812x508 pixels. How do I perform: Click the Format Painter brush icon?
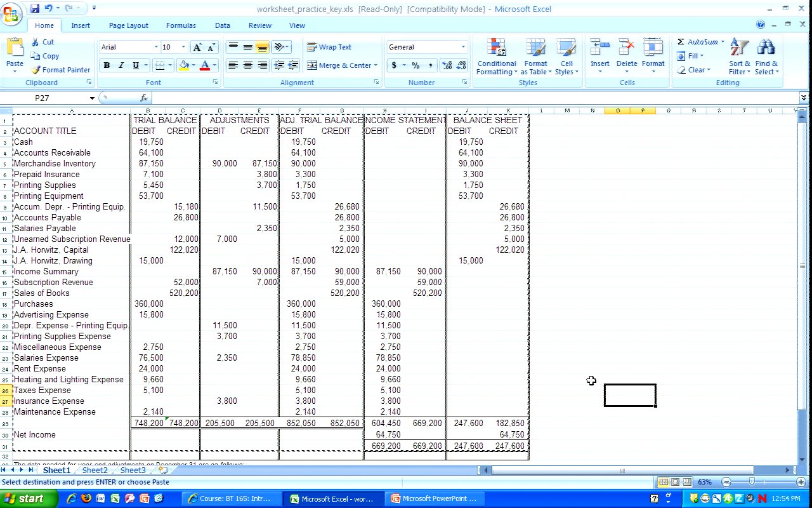coord(36,70)
